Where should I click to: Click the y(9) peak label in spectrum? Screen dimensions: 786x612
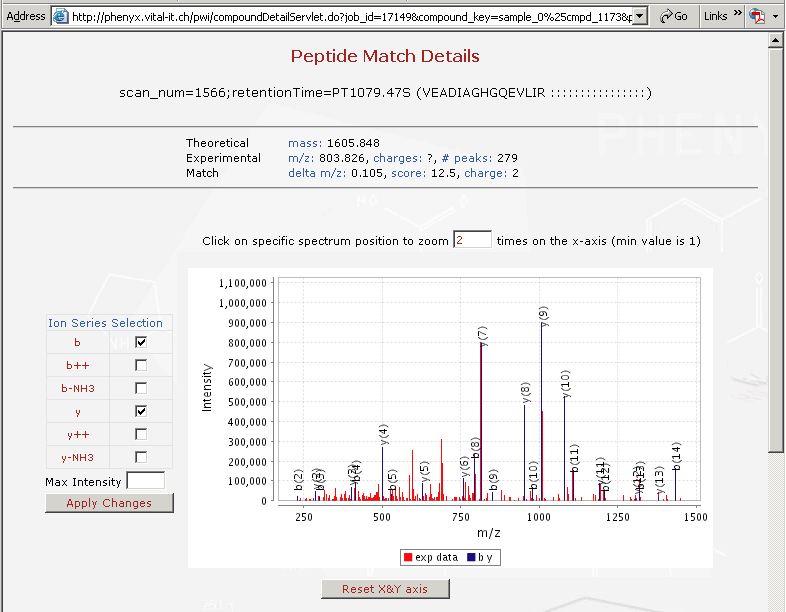(x=543, y=317)
